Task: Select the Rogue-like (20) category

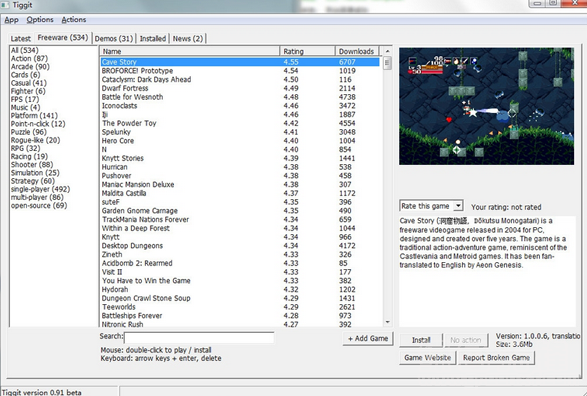Action: tap(35, 140)
